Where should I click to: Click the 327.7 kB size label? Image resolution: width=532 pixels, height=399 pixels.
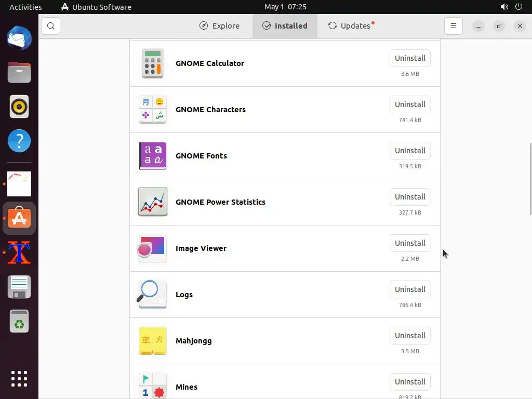click(x=410, y=212)
